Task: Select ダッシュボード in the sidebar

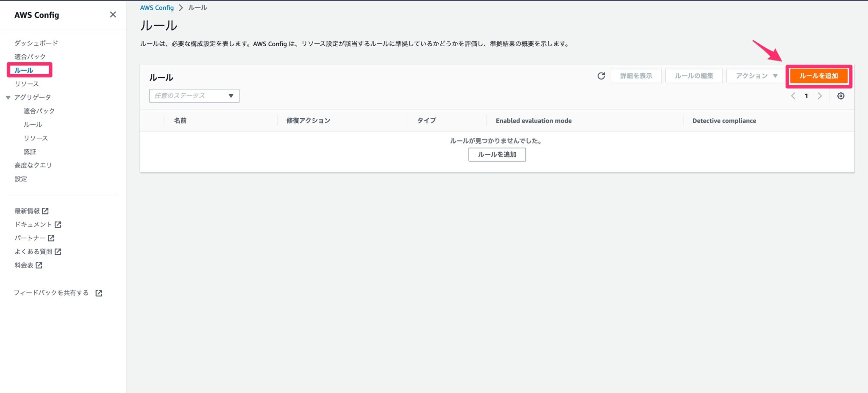Action: tap(36, 43)
